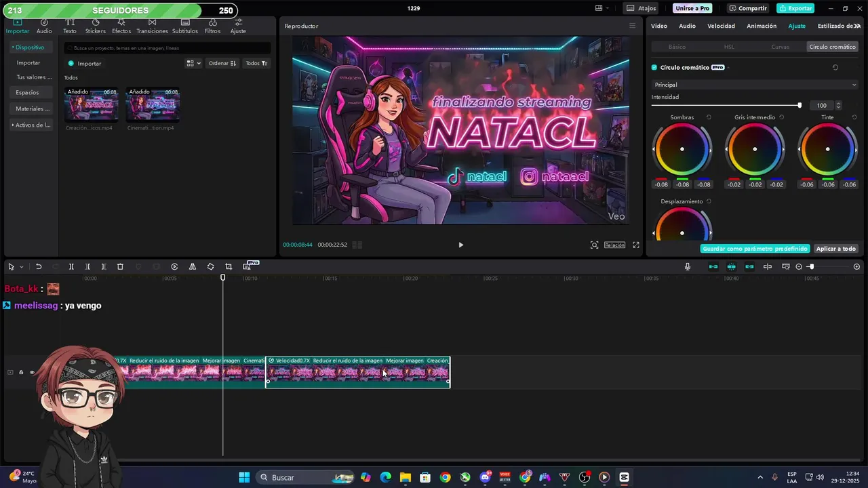Open the Filtros media panel

pyautogui.click(x=212, y=26)
